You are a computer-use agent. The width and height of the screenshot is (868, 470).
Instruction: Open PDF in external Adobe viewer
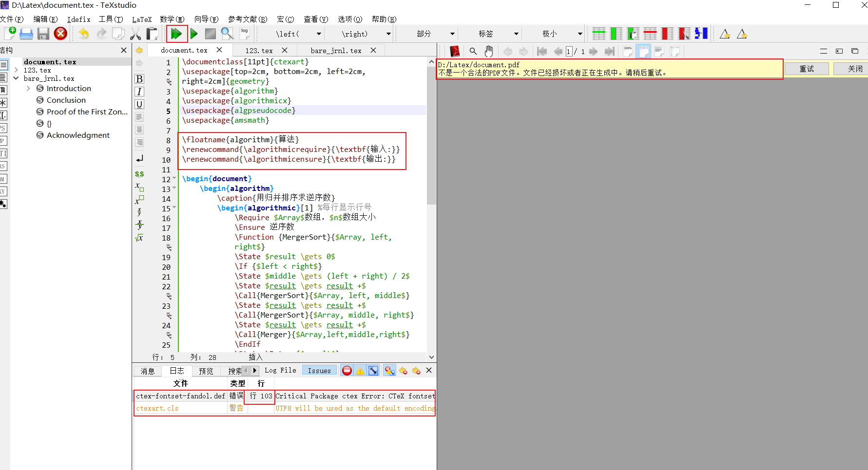tap(455, 51)
